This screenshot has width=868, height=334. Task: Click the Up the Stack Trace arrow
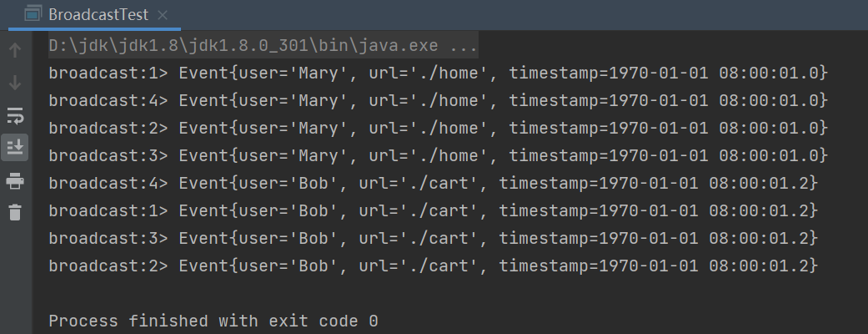click(15, 51)
